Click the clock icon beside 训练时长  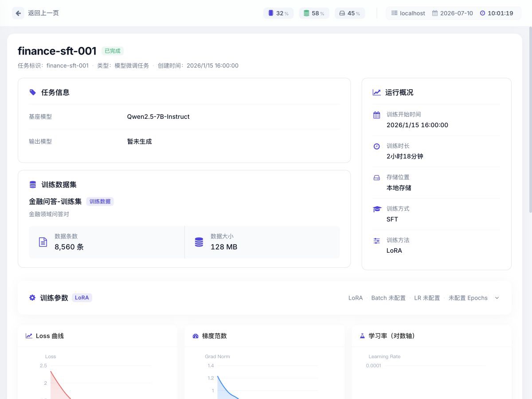[376, 146]
